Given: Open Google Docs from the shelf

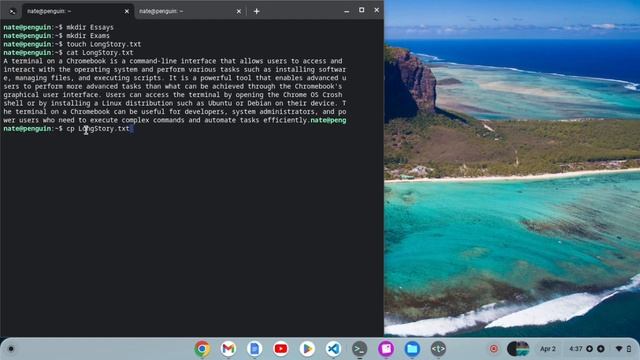Looking at the screenshot, I should click(254, 349).
